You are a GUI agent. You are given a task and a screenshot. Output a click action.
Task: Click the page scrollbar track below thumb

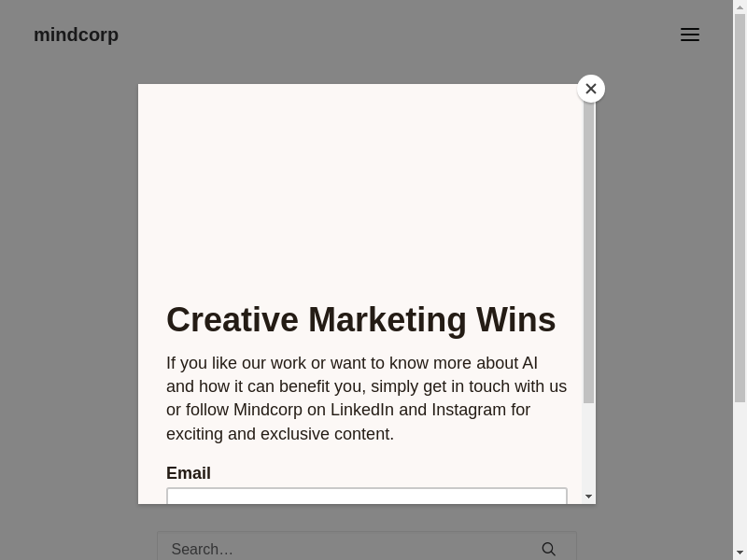click(740, 476)
